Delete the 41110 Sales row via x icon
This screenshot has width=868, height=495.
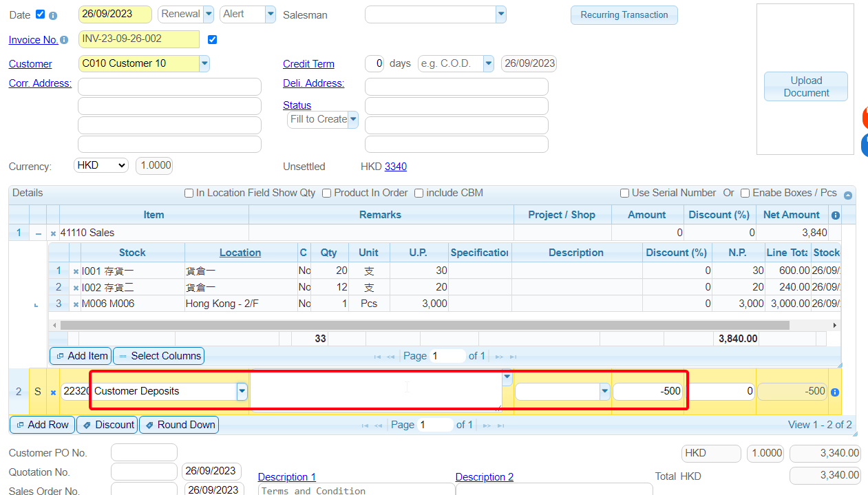53,233
